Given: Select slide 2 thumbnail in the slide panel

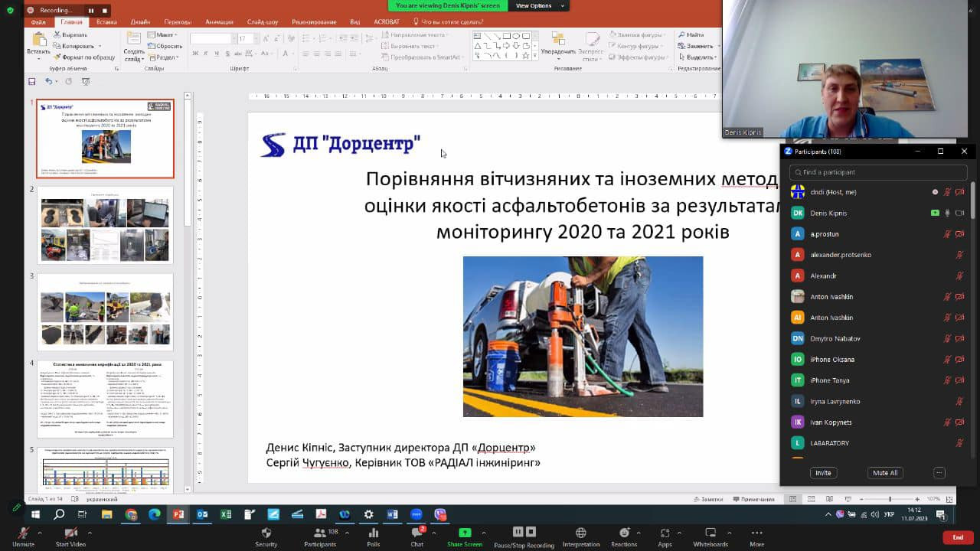Looking at the screenshot, I should (x=105, y=225).
